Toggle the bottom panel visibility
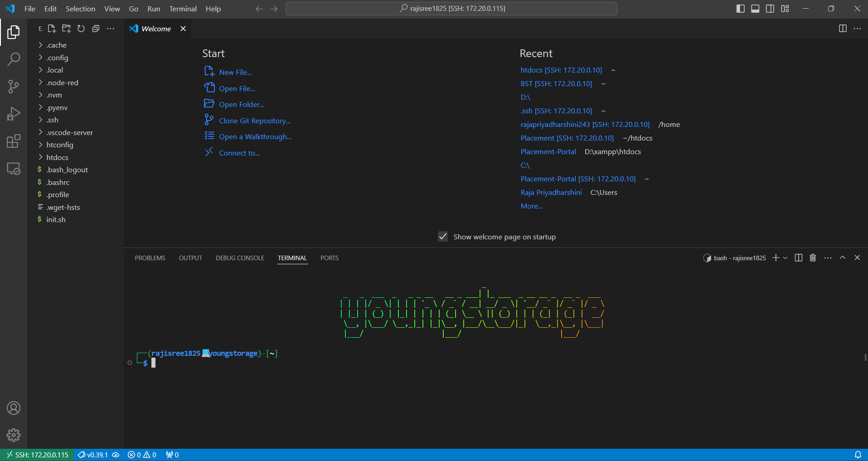This screenshot has height=461, width=868. coord(755,9)
